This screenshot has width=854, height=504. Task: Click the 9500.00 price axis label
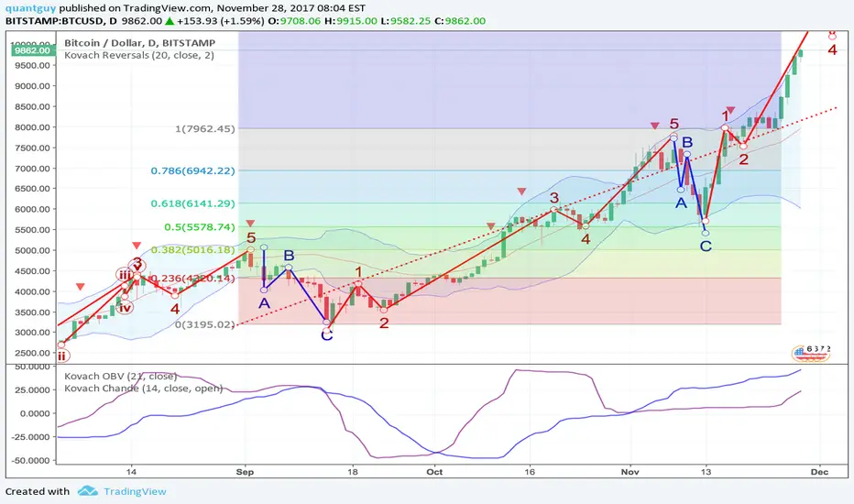click(x=30, y=65)
